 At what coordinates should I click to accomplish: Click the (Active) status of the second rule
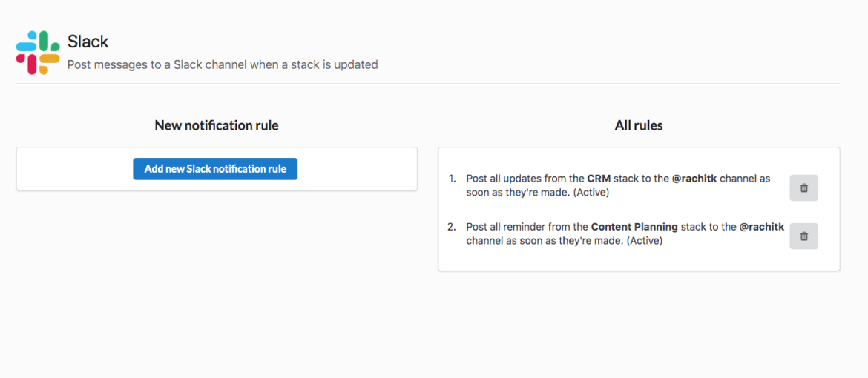(x=645, y=241)
